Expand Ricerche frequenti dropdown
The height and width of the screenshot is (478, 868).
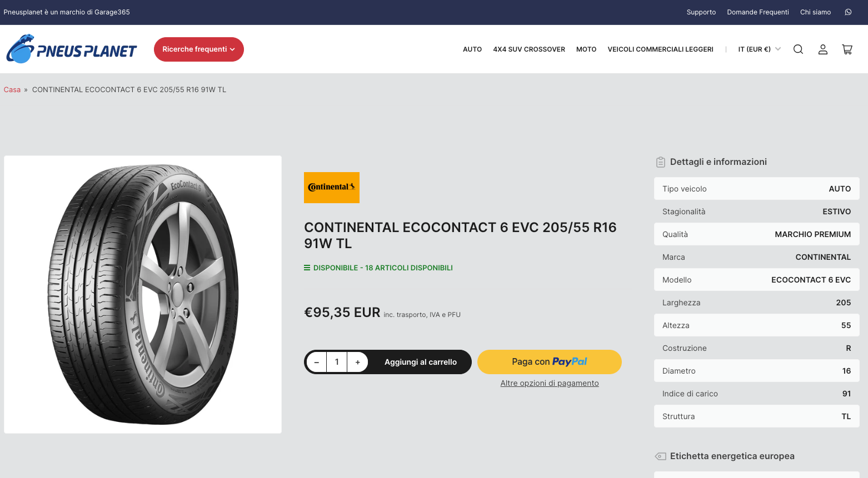click(x=199, y=49)
